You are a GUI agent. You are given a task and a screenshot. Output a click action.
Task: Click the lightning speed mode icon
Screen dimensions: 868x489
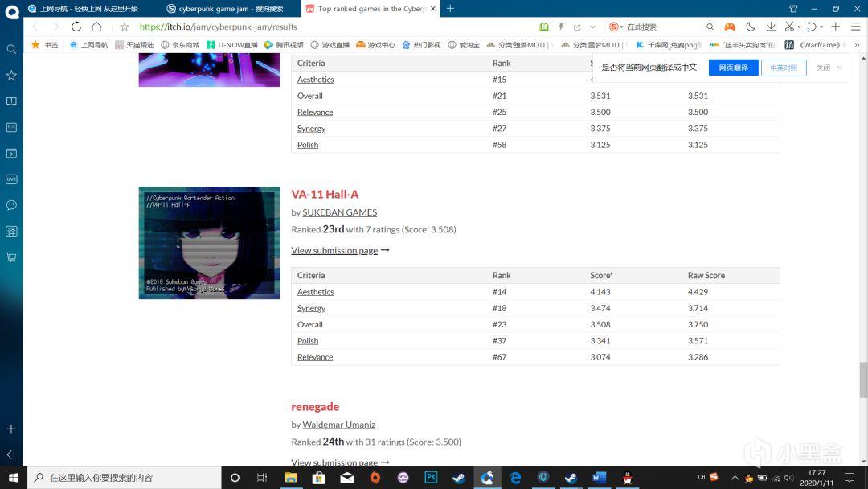(x=561, y=27)
